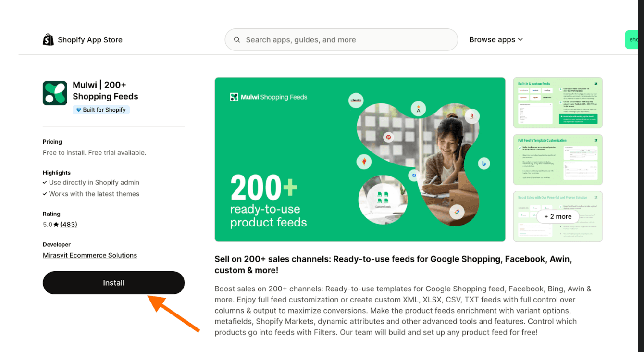Click the search magnifier icon
The height and width of the screenshot is (352, 644).
click(x=236, y=40)
